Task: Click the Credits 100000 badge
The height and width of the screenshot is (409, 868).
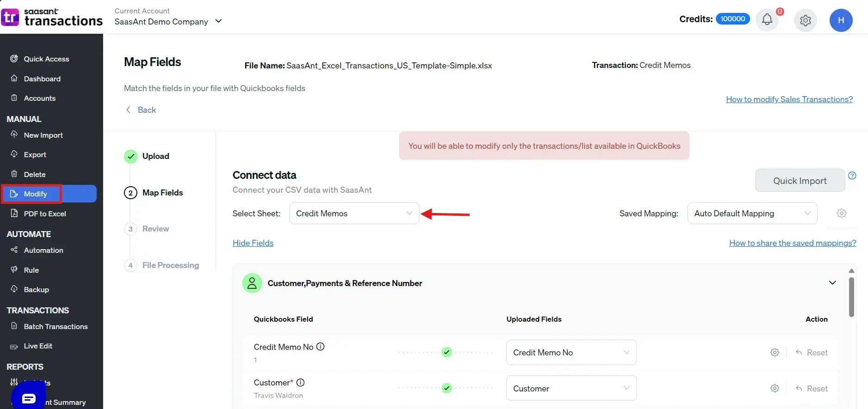Action: point(733,19)
